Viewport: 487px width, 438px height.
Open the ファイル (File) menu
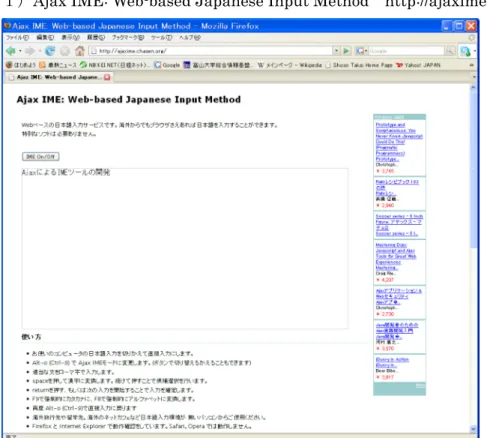tap(17, 38)
